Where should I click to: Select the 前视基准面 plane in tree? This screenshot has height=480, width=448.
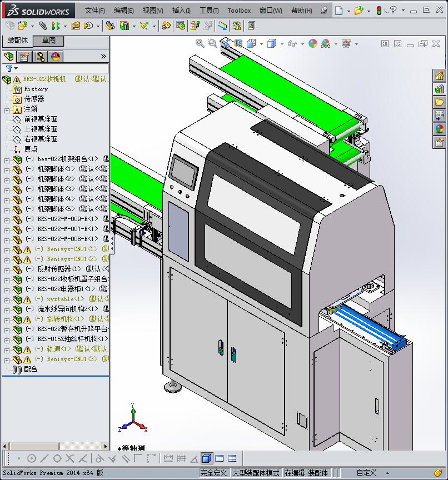point(41,119)
